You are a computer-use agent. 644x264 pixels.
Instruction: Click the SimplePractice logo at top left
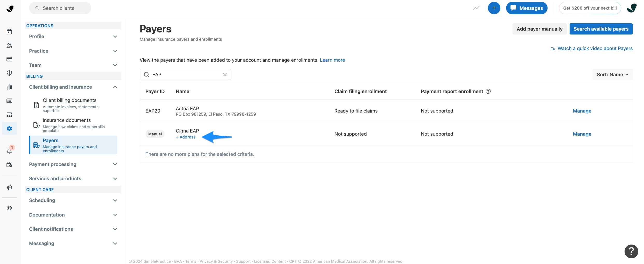(x=10, y=9)
